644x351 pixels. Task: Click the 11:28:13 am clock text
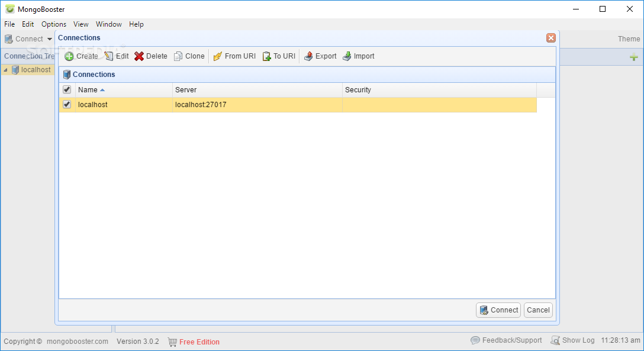(x=620, y=340)
